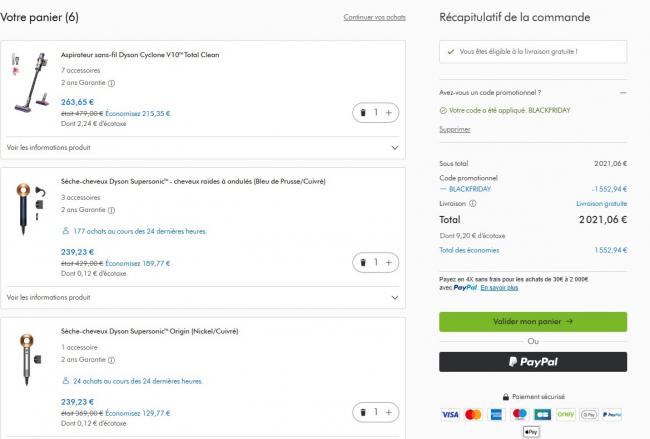This screenshot has width=650, height=439.
Task: Increase quantity of Cyclone V10 vacuum
Action: click(x=388, y=113)
